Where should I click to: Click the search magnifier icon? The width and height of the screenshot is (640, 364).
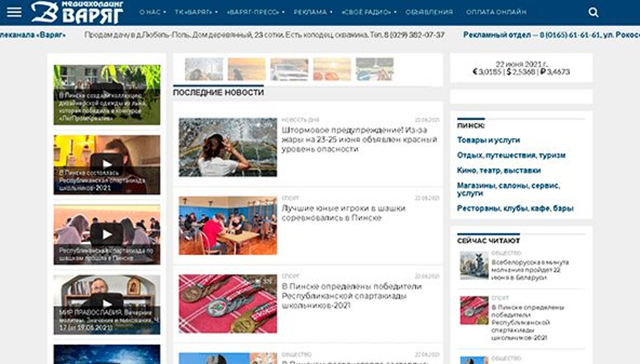pyautogui.click(x=593, y=12)
